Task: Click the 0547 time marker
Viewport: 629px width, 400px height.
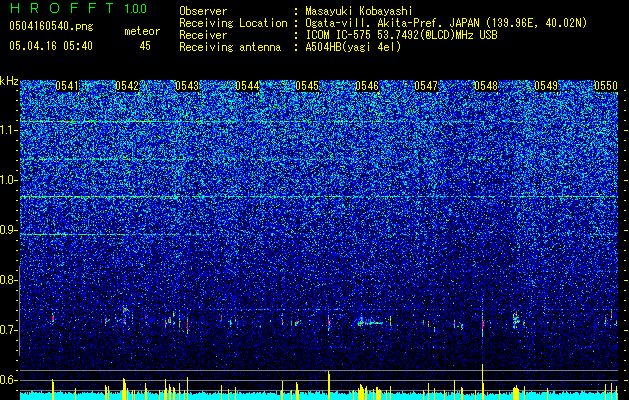Action: (426, 86)
